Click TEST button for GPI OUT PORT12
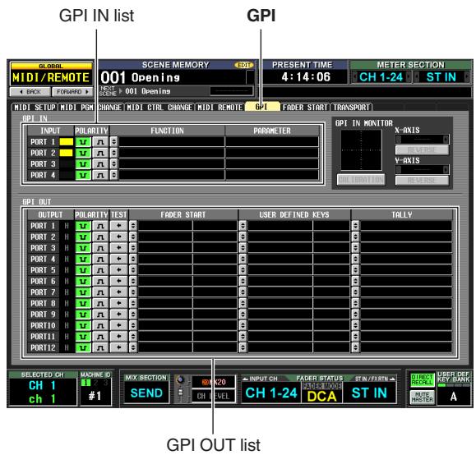Viewport: 476px width, 455px height. (x=118, y=347)
